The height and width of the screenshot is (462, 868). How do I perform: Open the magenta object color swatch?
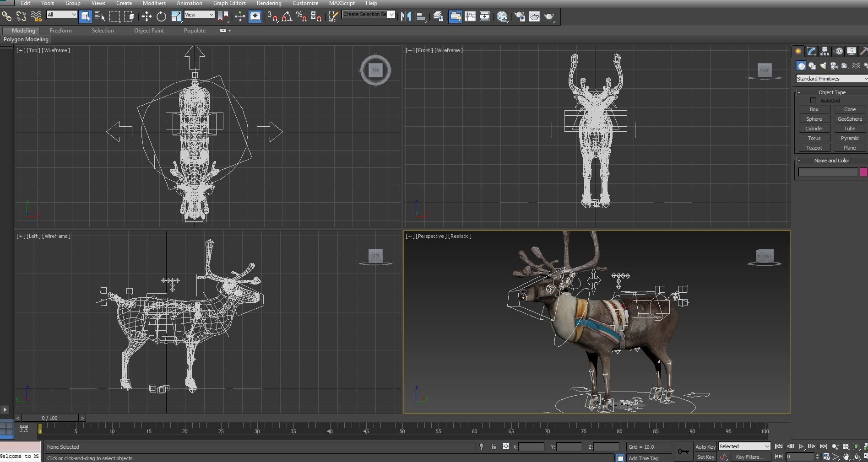863,172
